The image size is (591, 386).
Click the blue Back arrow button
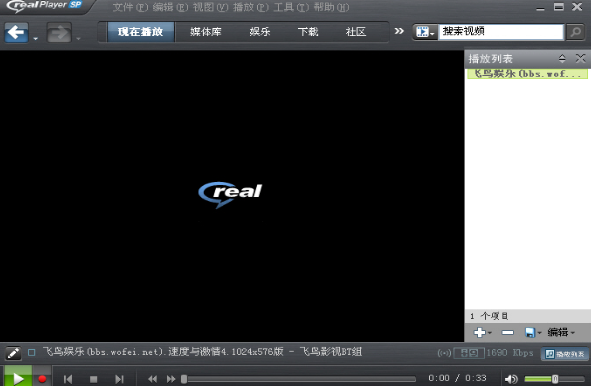click(16, 33)
